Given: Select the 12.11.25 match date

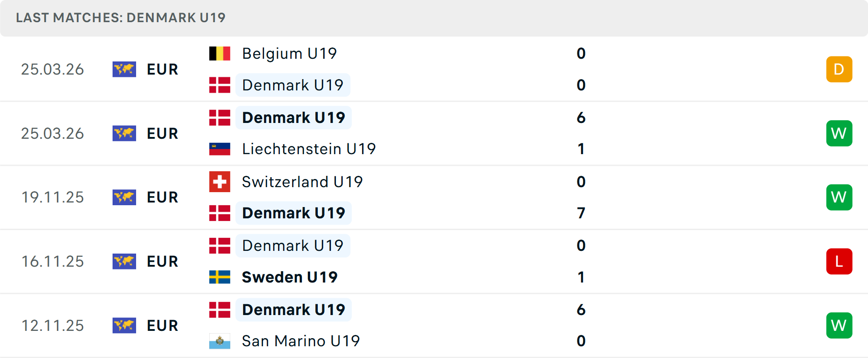Looking at the screenshot, I should click(x=52, y=325).
